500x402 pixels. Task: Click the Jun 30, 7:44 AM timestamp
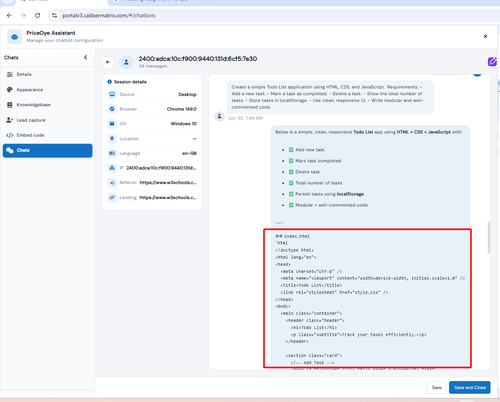pyautogui.click(x=245, y=118)
